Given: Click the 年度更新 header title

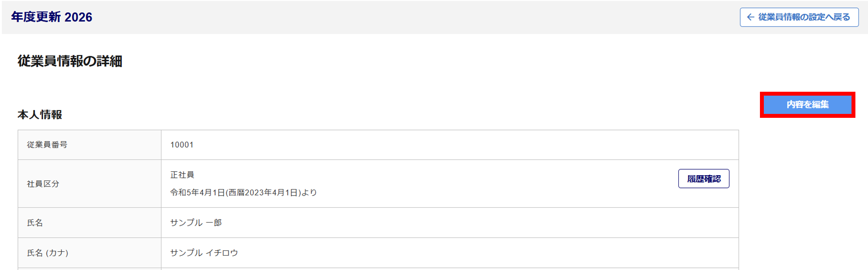Looking at the screenshot, I should tap(36, 17).
